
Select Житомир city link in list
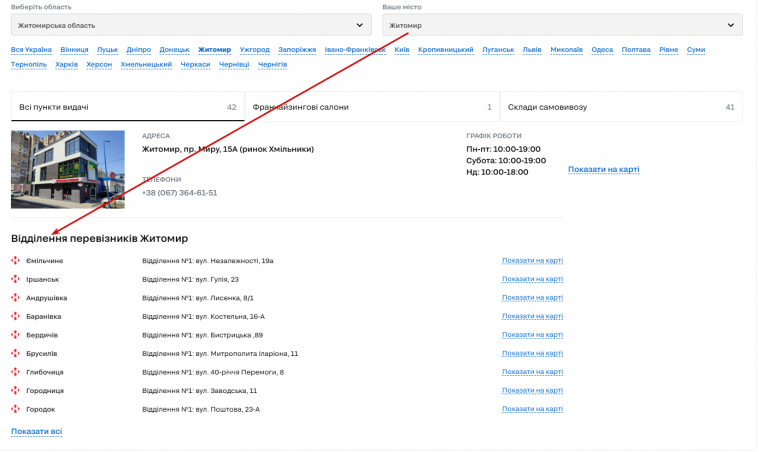coord(215,50)
